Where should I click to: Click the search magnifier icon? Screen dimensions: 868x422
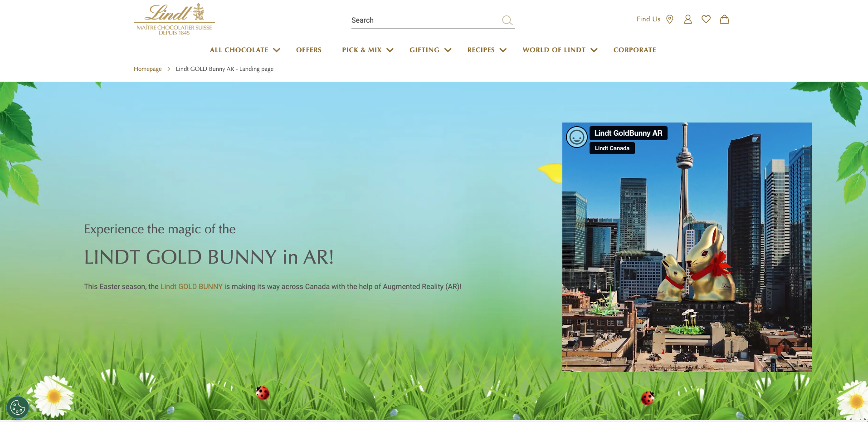(x=507, y=20)
